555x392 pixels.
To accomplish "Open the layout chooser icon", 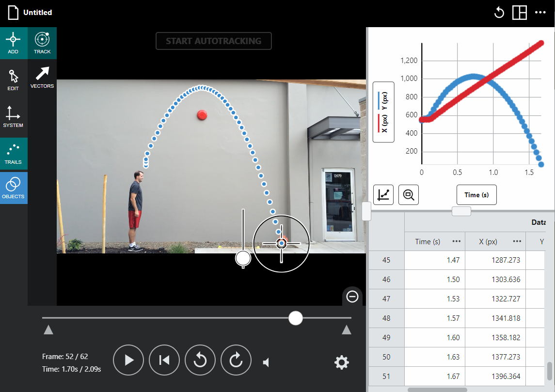I will coord(520,13).
